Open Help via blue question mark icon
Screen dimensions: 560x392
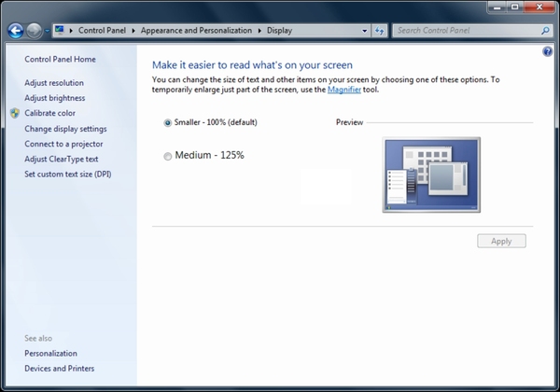tap(547, 51)
